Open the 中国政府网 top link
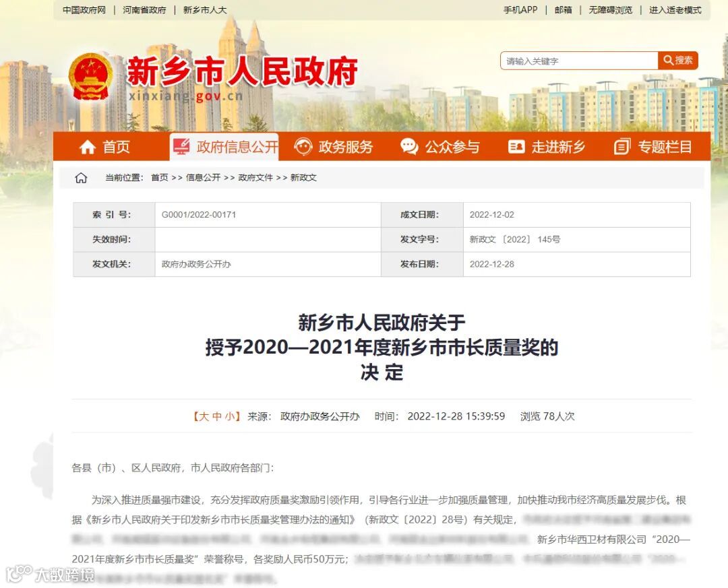Image resolution: width=728 pixels, height=588 pixels. pyautogui.click(x=84, y=9)
